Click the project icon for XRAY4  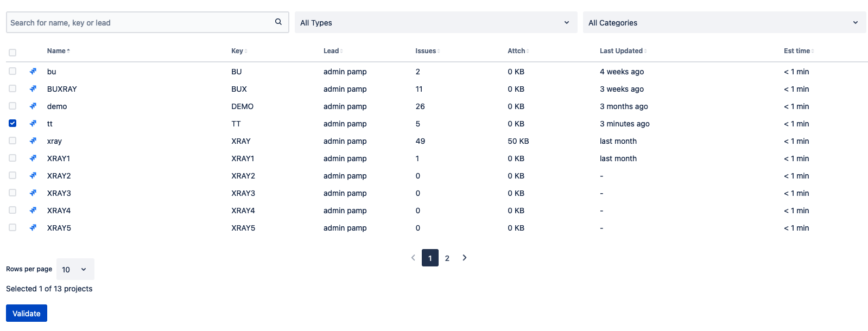[33, 211]
